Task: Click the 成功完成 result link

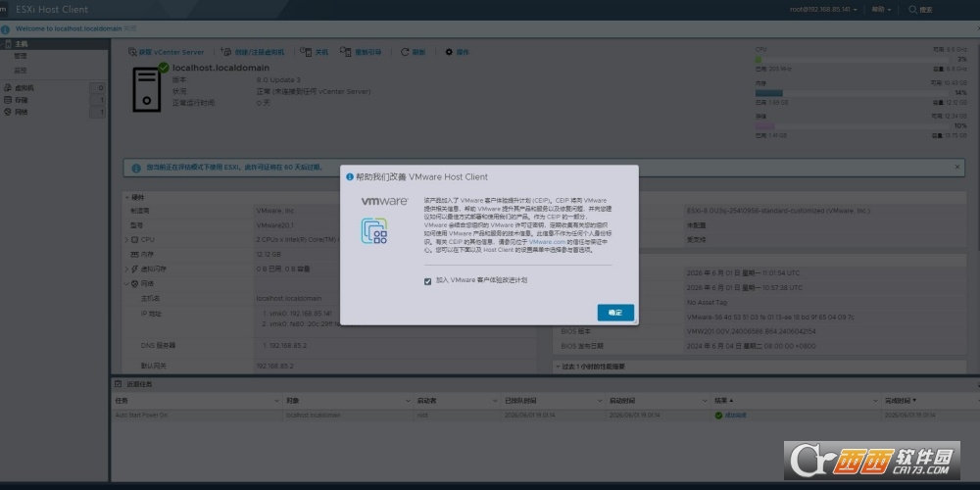Action: pyautogui.click(x=735, y=416)
